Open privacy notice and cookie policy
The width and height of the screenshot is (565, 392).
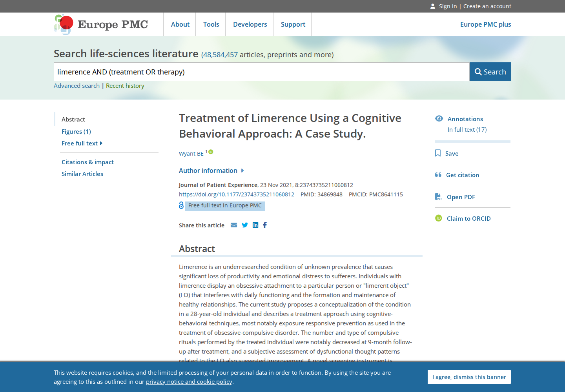coord(189,382)
